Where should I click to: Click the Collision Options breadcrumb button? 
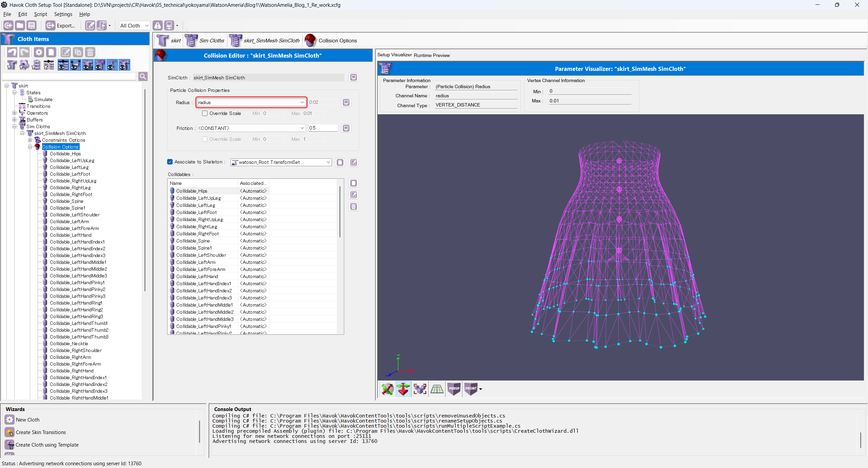point(331,41)
